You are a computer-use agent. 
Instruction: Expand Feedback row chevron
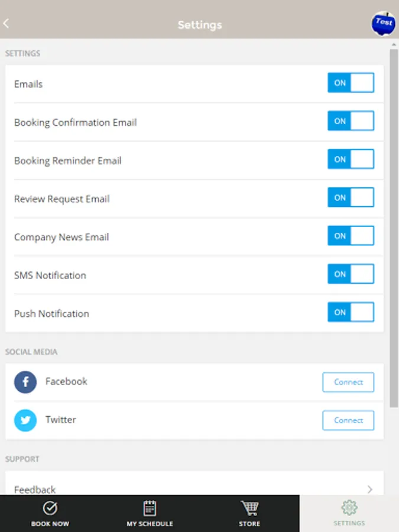[370, 489]
